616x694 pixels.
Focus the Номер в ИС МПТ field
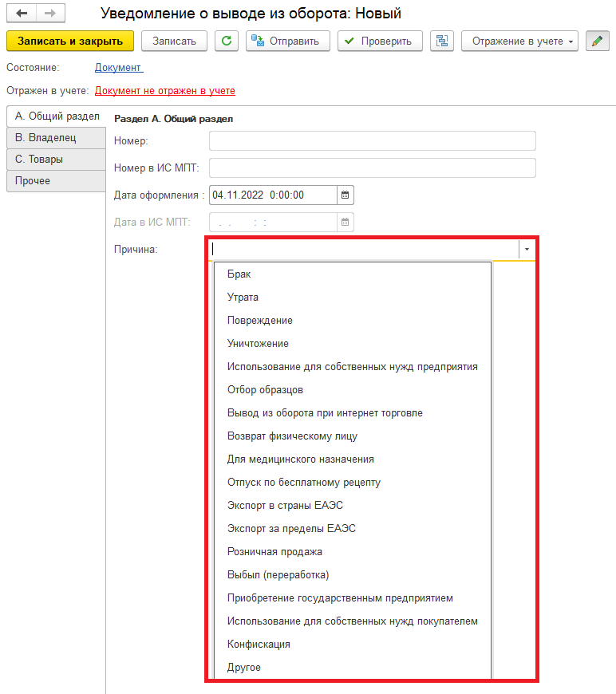(x=373, y=168)
